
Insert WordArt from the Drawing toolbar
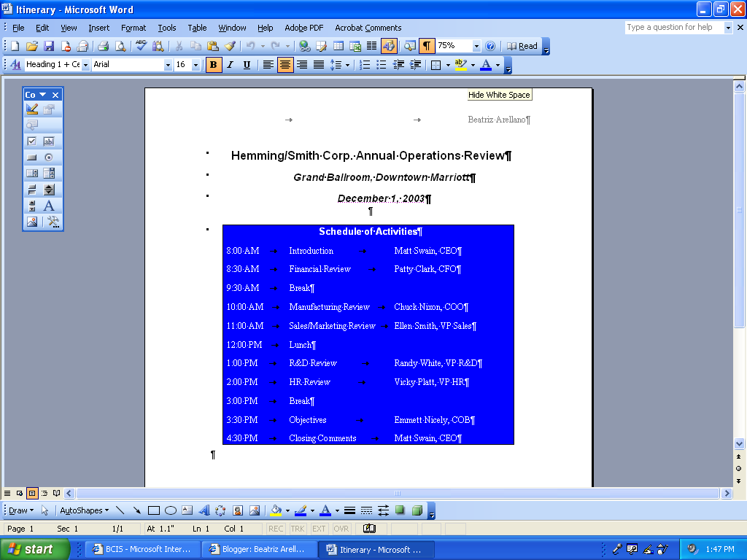tap(204, 510)
